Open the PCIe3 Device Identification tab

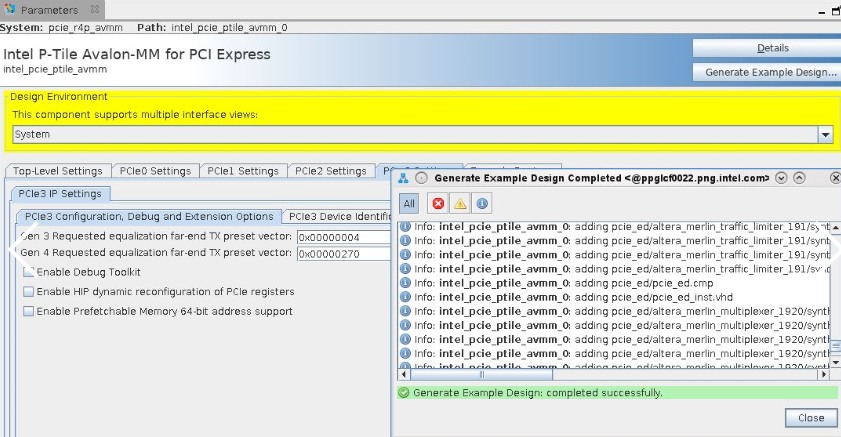(x=338, y=217)
